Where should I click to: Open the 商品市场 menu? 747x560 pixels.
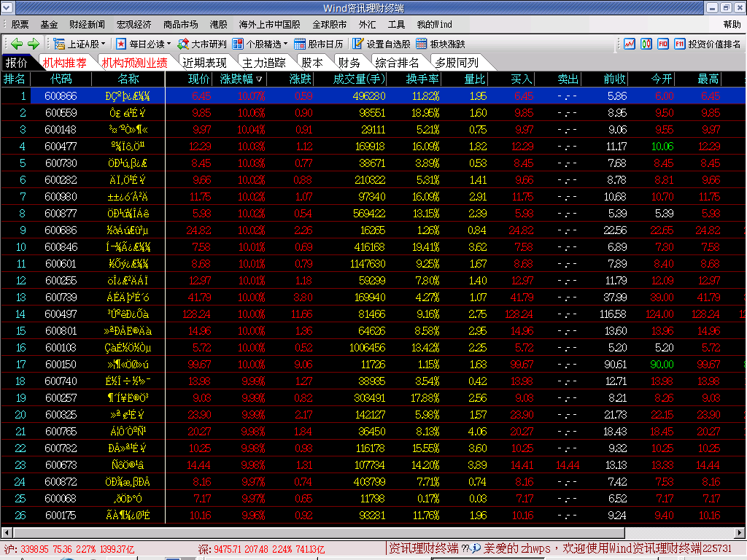pyautogui.click(x=181, y=24)
